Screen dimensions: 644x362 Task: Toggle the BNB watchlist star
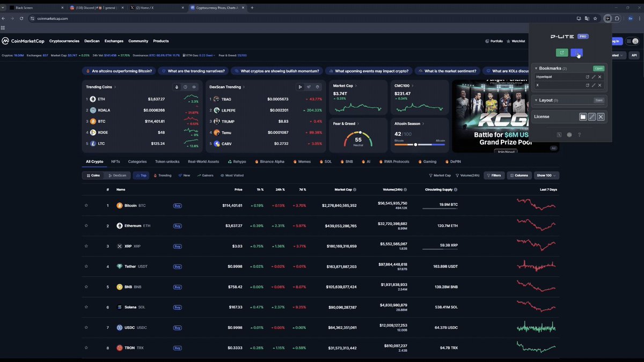[86, 287]
